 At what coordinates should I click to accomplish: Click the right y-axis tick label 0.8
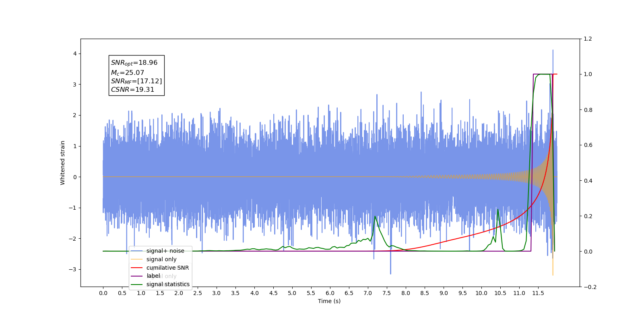tap(588, 109)
